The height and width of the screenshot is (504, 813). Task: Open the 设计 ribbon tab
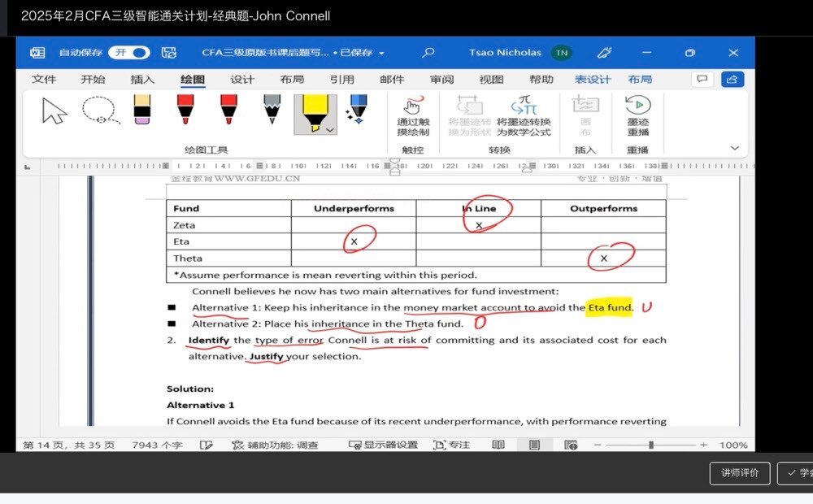coord(242,80)
